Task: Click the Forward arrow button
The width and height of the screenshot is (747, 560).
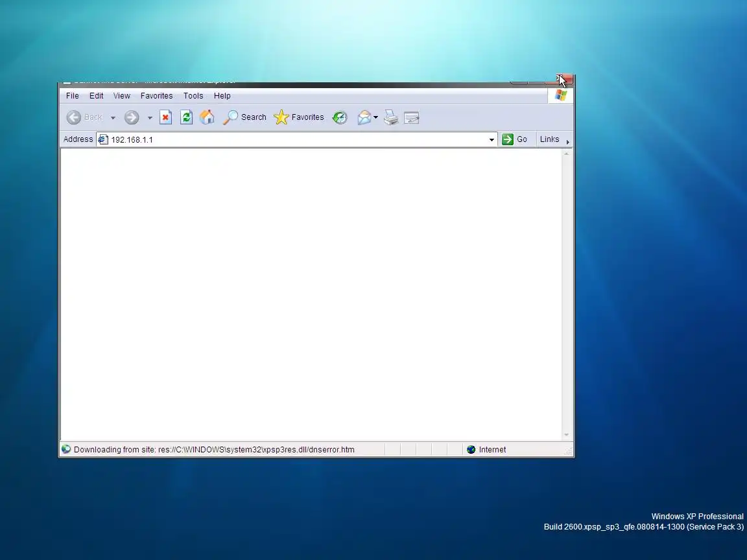Action: point(132,117)
